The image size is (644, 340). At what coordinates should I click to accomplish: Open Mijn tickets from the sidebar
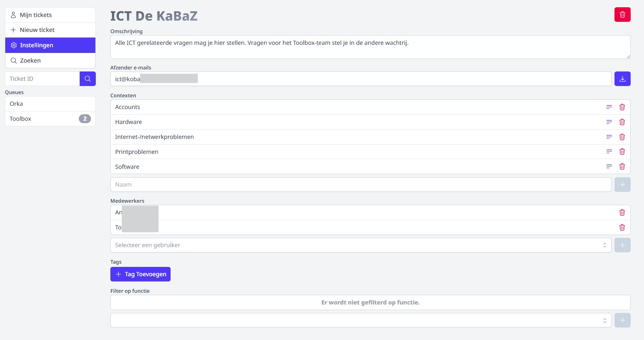[50, 15]
